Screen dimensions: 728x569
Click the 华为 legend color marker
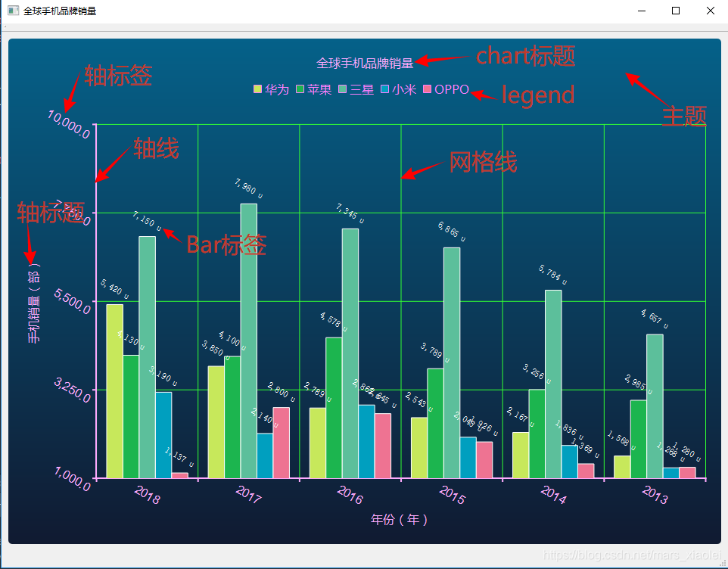pyautogui.click(x=258, y=89)
